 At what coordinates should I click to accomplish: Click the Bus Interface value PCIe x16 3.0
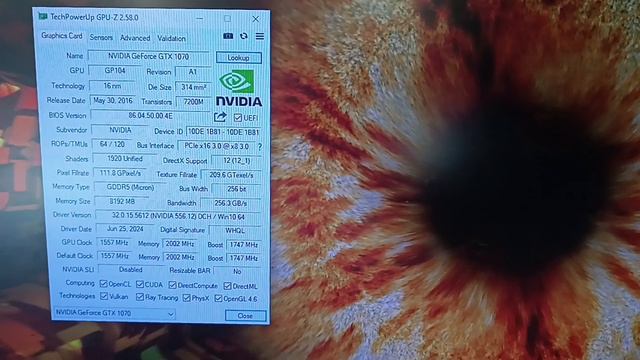click(217, 146)
